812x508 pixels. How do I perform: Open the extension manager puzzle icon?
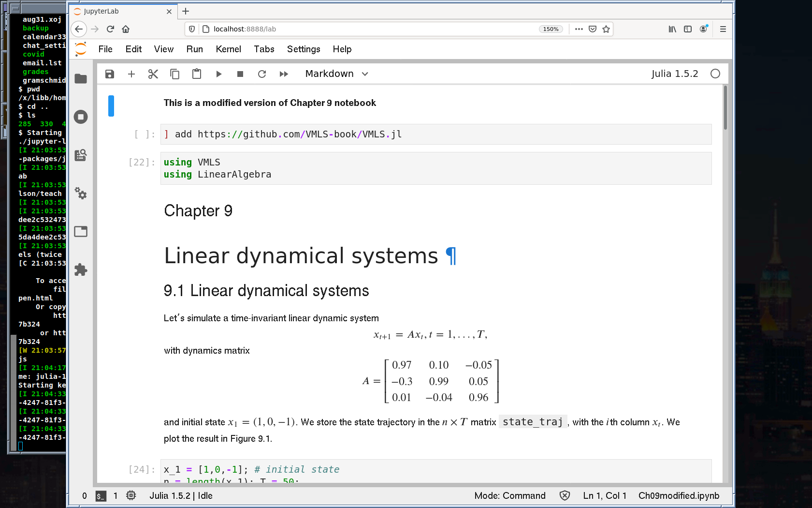click(x=81, y=269)
